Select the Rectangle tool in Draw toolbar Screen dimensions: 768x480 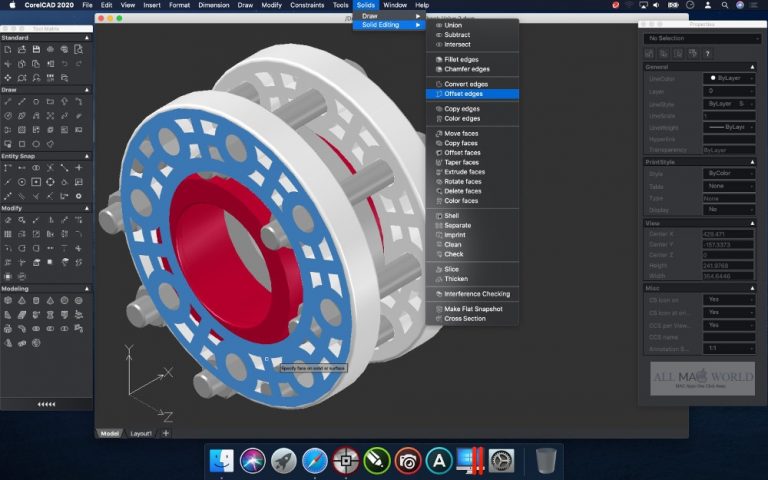pyautogui.click(x=50, y=102)
